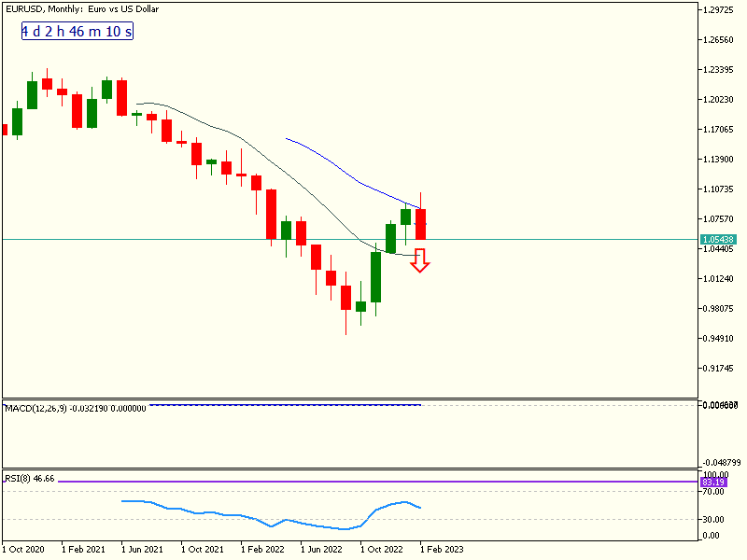Click the 0.94910 price axis label

717,338
